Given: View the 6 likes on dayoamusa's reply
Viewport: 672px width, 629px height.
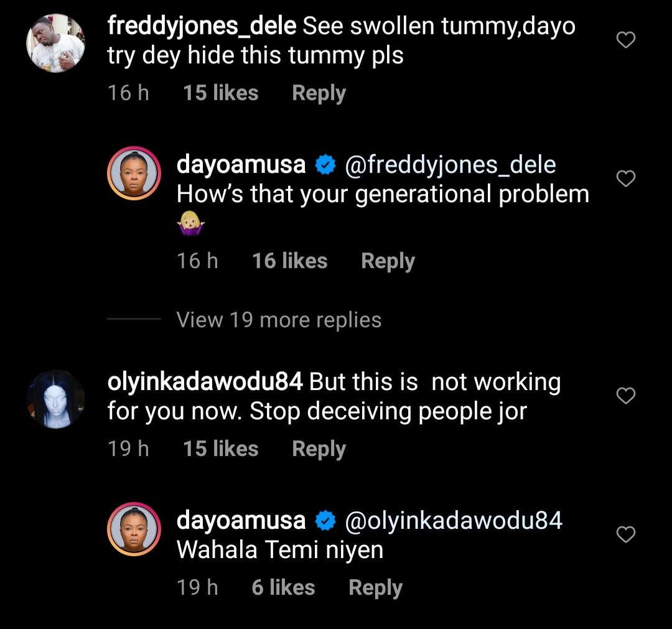Looking at the screenshot, I should coord(283,587).
